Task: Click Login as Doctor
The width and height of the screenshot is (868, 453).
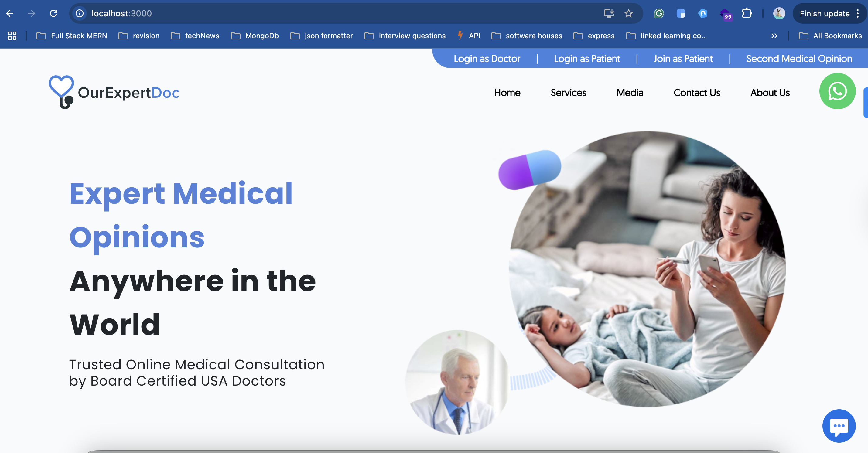Action: point(487,59)
